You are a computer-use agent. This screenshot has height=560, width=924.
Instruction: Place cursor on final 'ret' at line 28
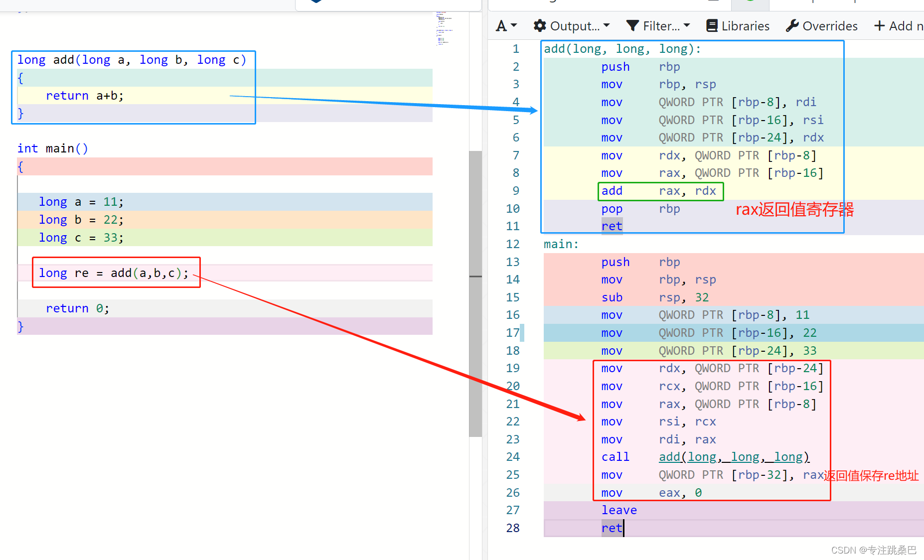[612, 528]
